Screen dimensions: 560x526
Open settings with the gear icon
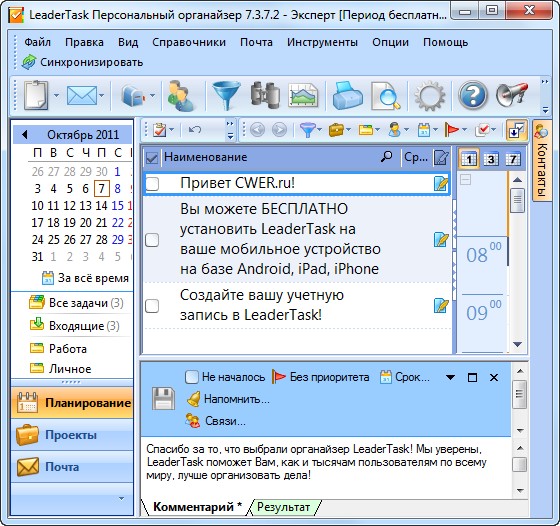pos(430,96)
